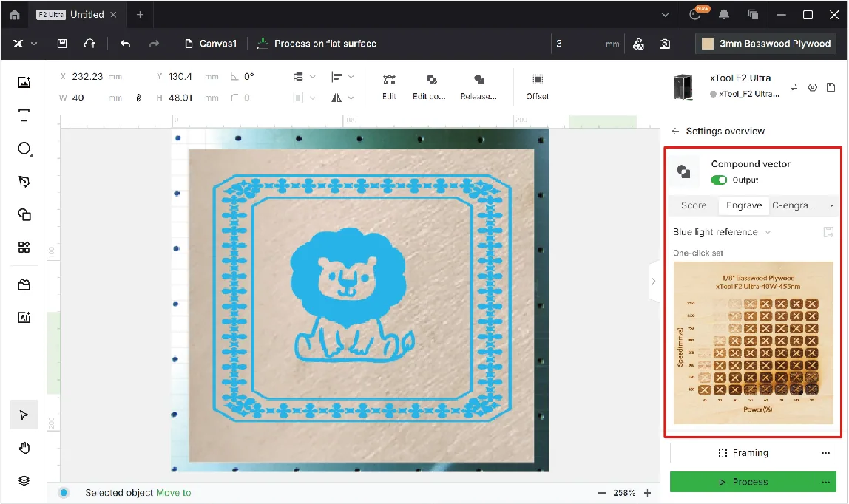Undo the last action
This screenshot has height=504, width=849.
coord(125,44)
